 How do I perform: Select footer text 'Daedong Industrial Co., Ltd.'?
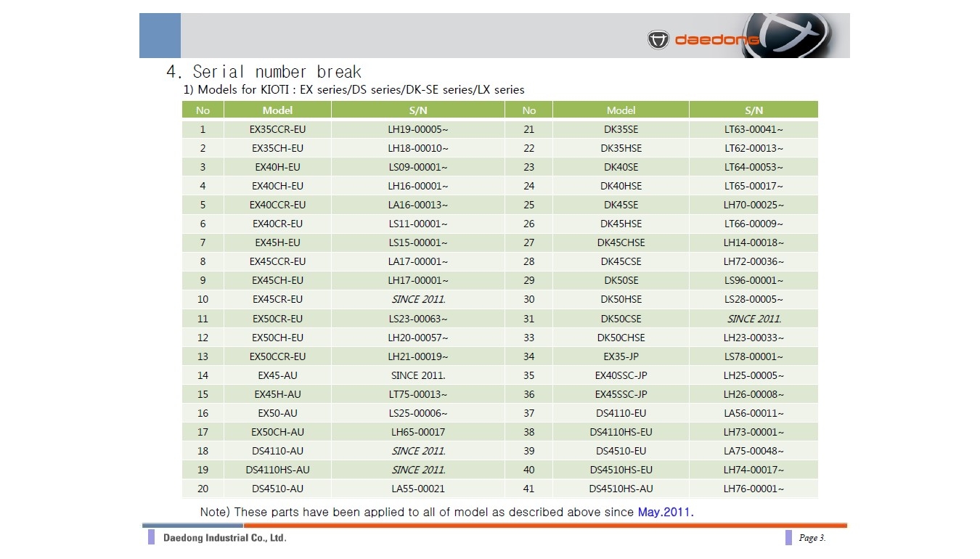click(x=225, y=538)
